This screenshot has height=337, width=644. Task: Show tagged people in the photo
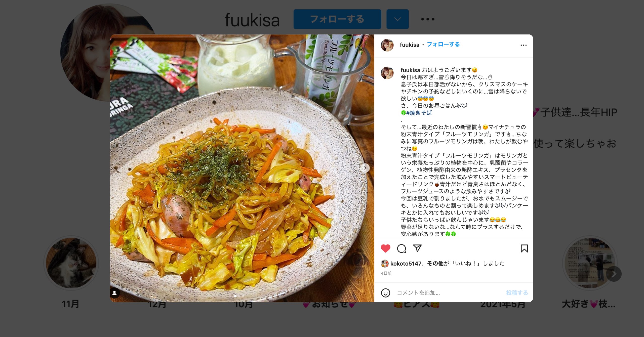point(114,293)
